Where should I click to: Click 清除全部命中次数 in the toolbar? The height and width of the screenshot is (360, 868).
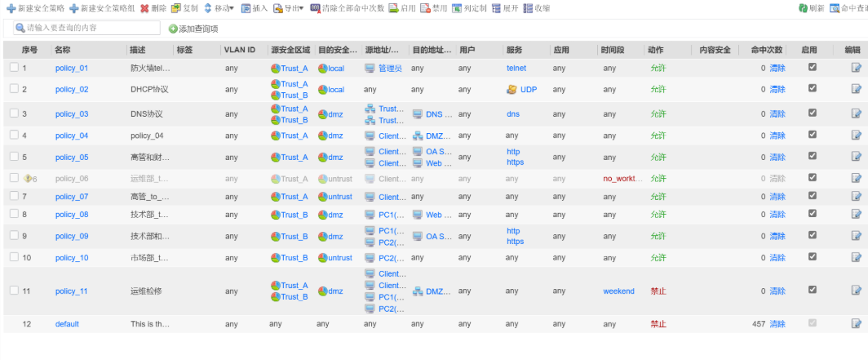pos(347,8)
